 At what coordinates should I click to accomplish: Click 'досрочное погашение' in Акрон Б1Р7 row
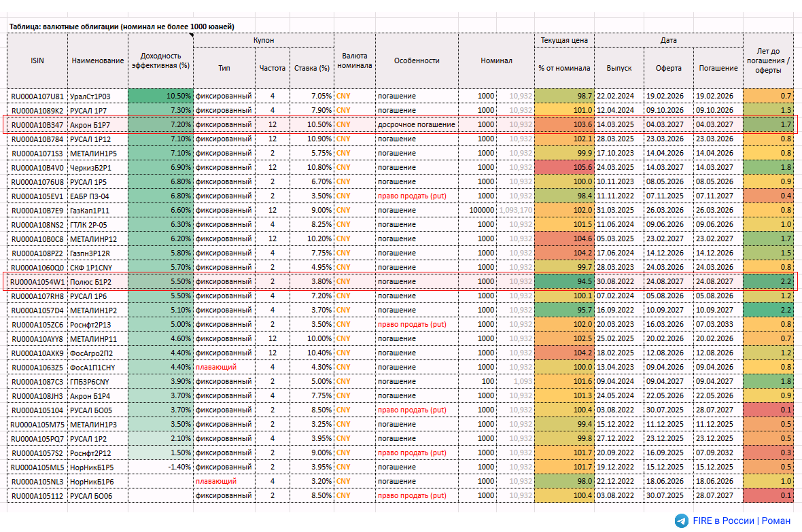click(x=416, y=125)
